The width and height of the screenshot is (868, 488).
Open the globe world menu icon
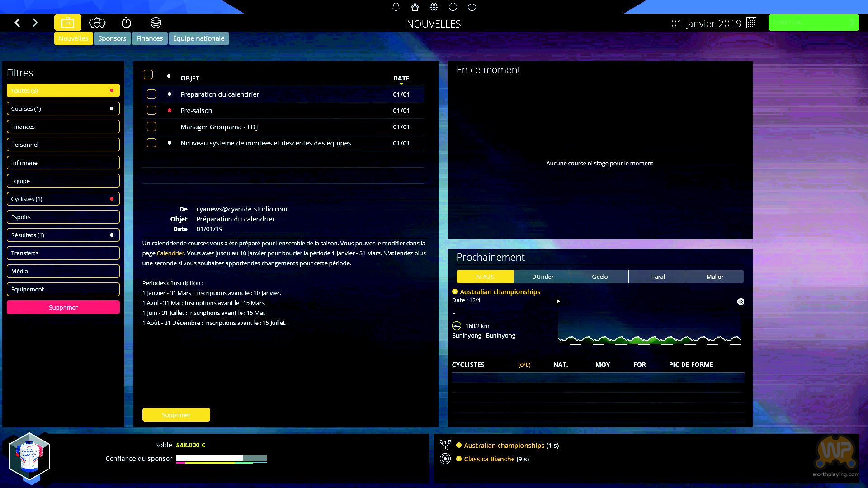156,23
